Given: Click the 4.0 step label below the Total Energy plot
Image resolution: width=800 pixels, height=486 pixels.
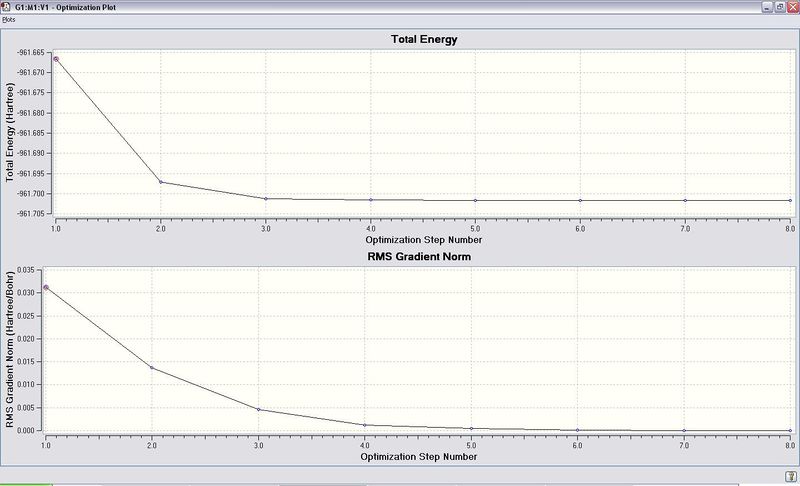Looking at the screenshot, I should 371,229.
